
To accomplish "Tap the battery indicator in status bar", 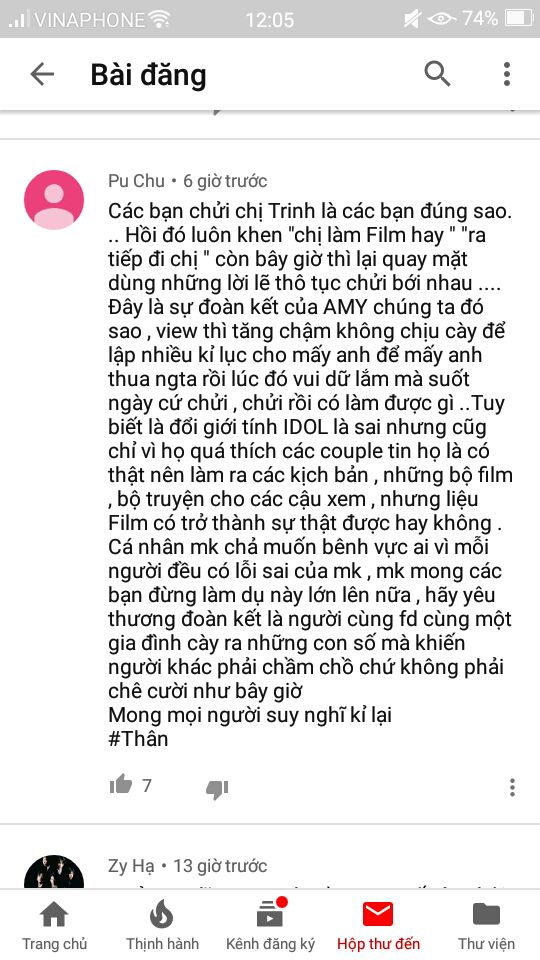I will coord(519,19).
